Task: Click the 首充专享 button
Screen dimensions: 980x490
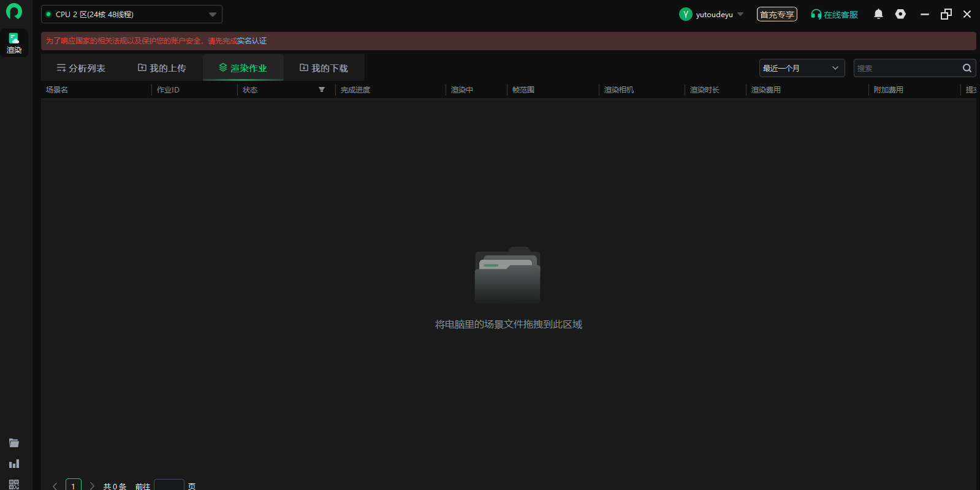Action: point(777,14)
